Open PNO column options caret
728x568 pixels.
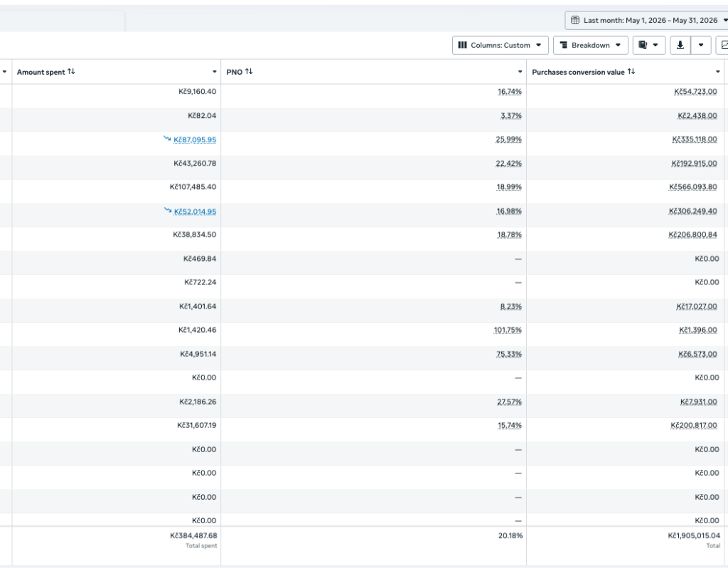coord(520,72)
